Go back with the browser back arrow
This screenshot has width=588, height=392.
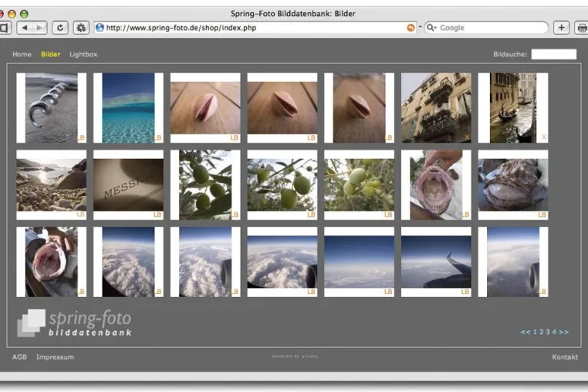coord(25,27)
